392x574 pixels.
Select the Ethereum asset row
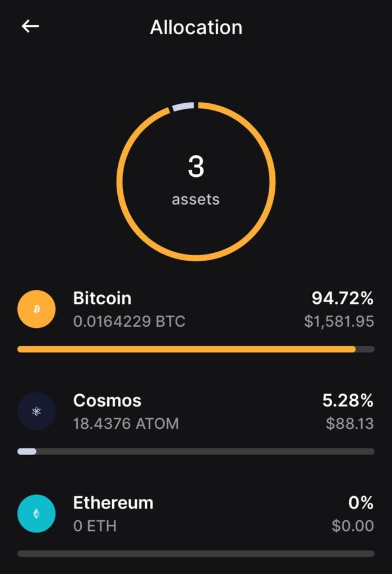tap(196, 513)
